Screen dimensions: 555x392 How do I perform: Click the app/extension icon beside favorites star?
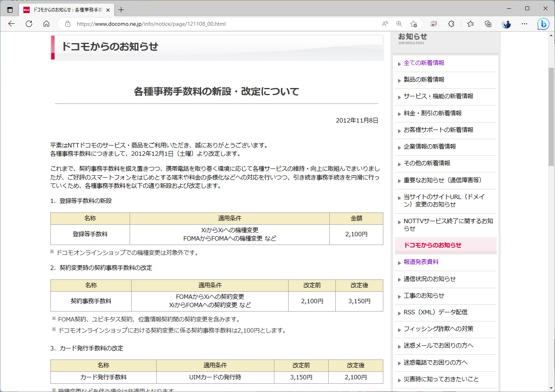pos(434,24)
